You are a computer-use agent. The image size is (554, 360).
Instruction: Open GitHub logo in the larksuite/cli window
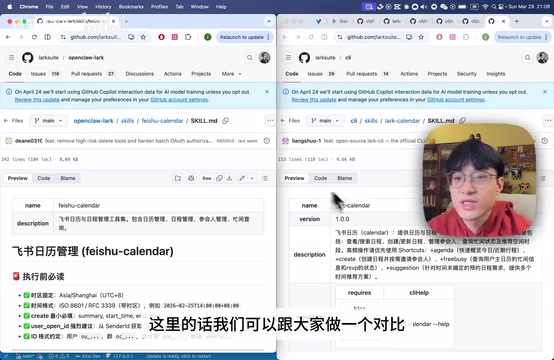(304, 58)
